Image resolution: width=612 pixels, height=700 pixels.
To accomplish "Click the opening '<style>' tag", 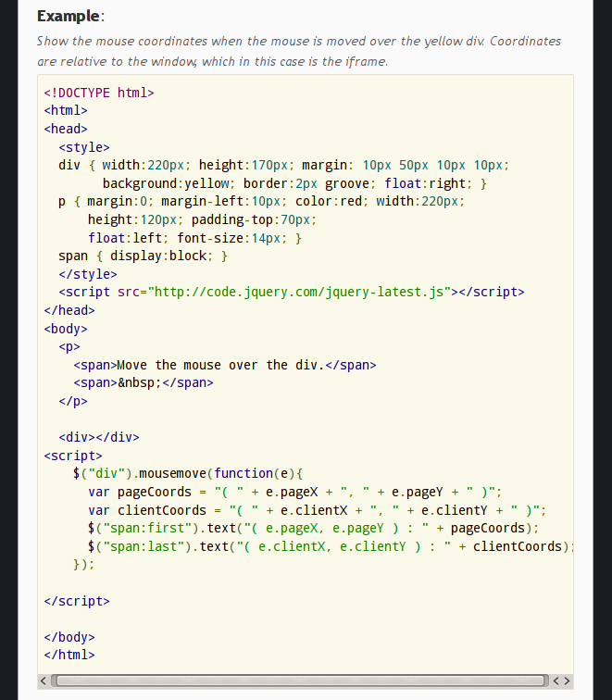I will pos(84,147).
